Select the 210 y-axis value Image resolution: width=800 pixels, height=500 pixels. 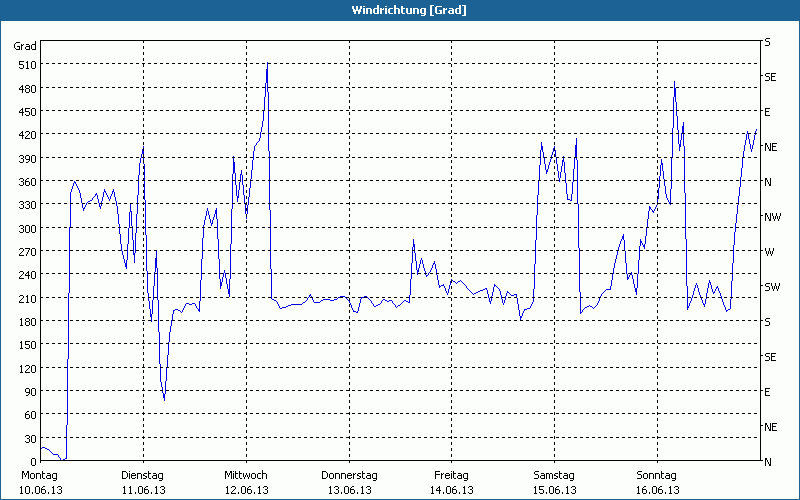(x=27, y=298)
